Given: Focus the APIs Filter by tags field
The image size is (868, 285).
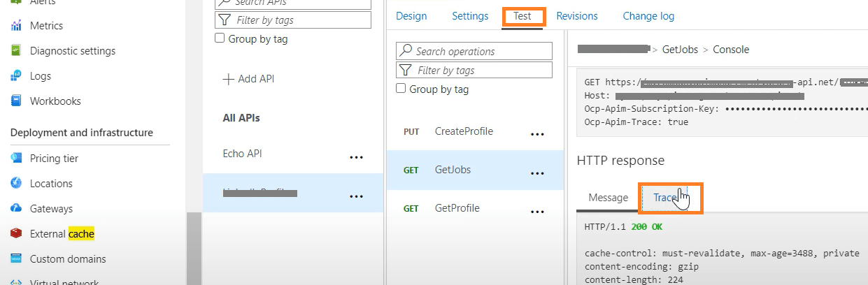Looking at the screenshot, I should click(292, 20).
